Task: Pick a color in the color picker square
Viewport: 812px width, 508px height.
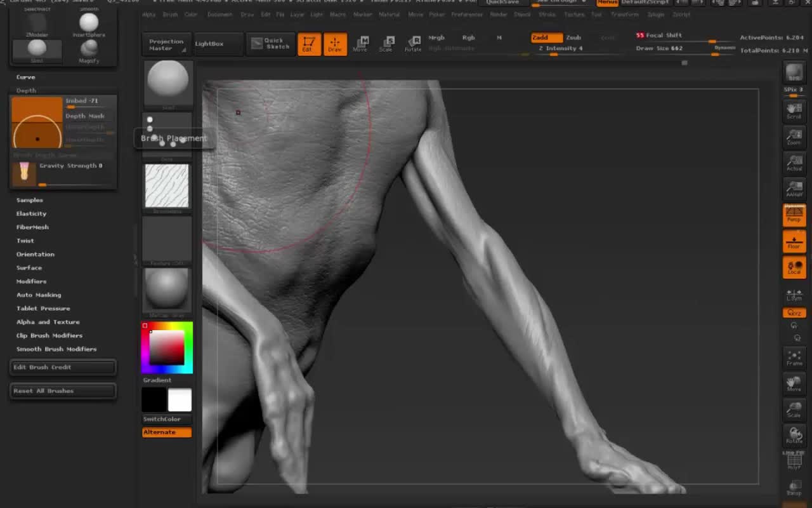Action: 167,347
